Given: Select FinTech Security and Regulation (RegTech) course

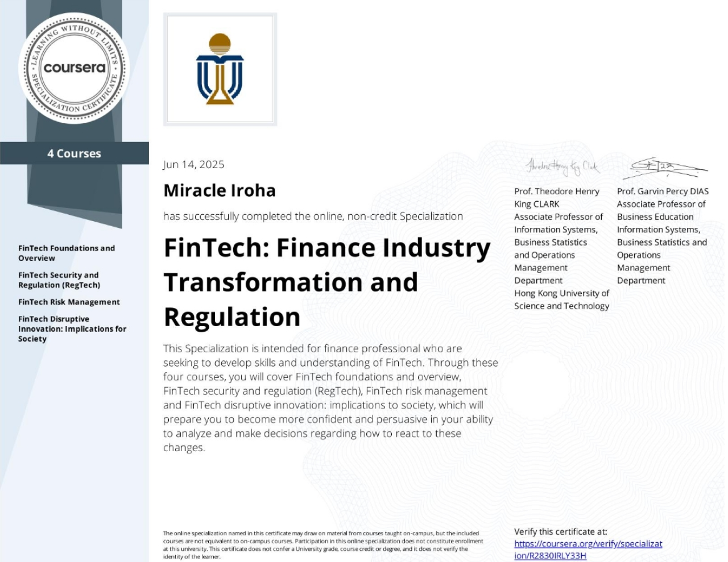Looking at the screenshot, I should click(x=59, y=280).
